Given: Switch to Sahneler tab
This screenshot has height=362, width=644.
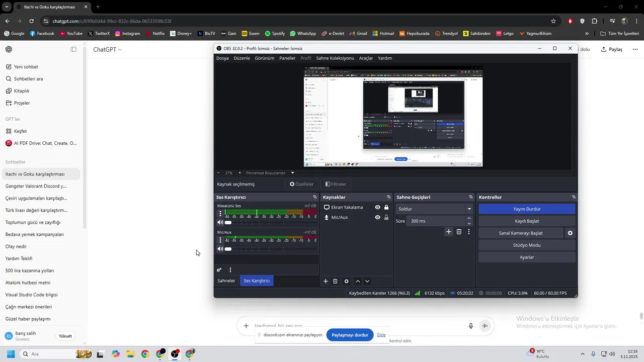Looking at the screenshot, I should tap(226, 281).
